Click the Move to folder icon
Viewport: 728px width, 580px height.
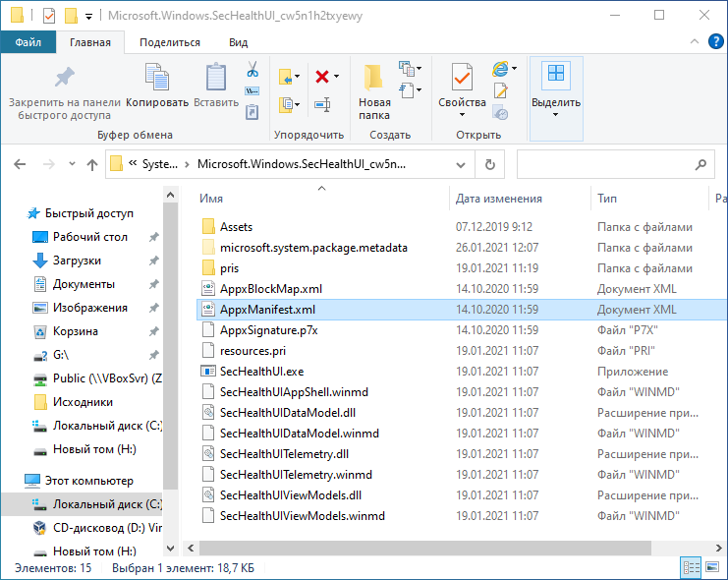286,77
